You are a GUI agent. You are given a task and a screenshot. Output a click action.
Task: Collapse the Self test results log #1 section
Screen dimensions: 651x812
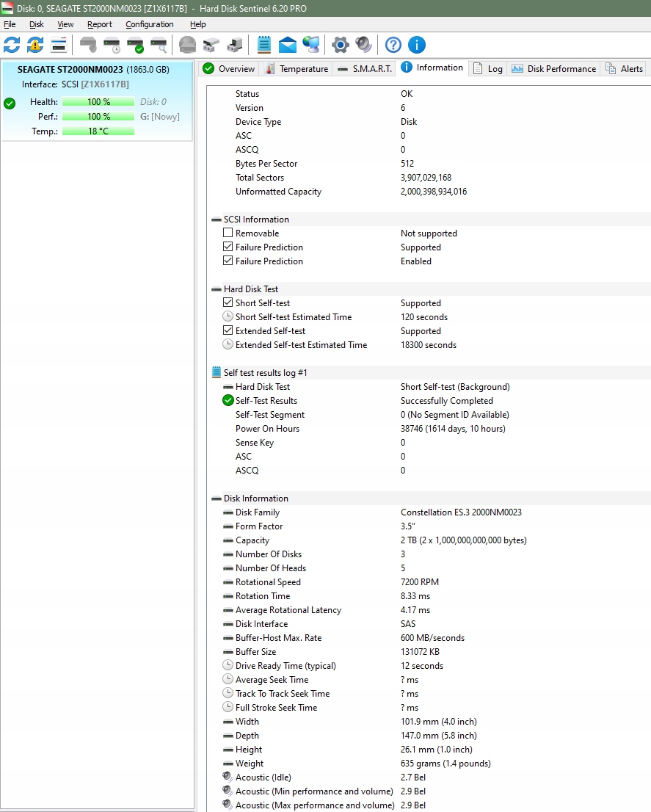coord(217,372)
